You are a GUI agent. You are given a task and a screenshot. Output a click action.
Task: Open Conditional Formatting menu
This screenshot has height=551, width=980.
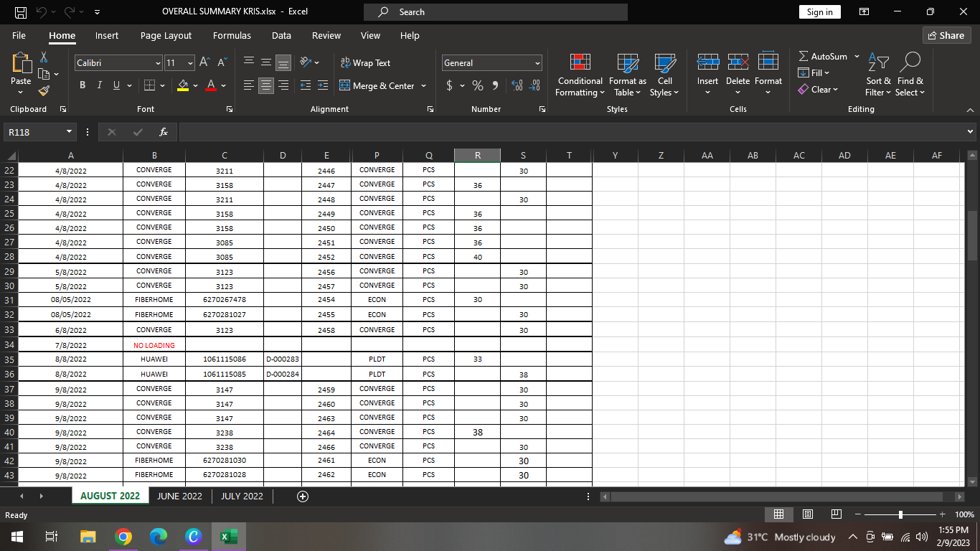580,75
